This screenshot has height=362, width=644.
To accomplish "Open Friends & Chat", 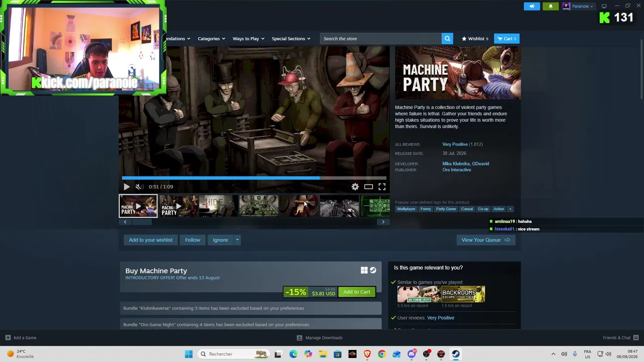I will click(x=621, y=338).
